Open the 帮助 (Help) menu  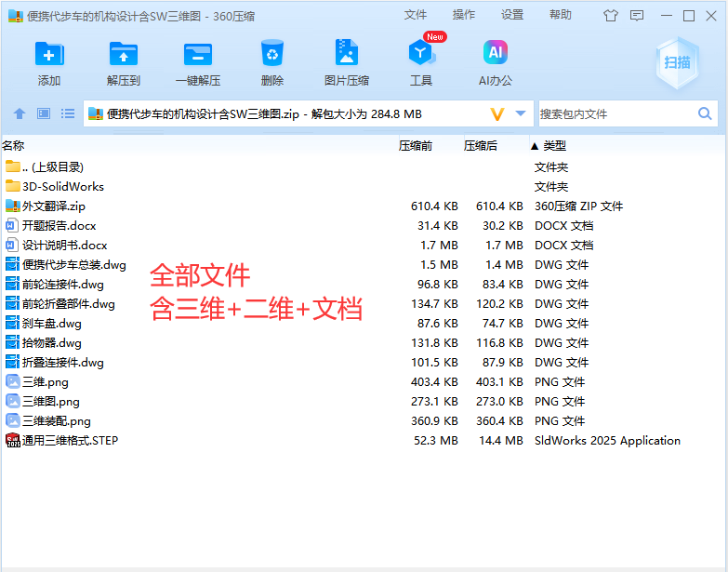click(x=561, y=15)
